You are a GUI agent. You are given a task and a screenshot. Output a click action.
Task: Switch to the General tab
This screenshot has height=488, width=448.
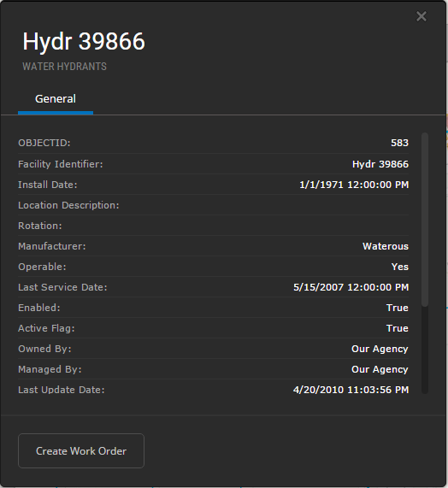[56, 99]
